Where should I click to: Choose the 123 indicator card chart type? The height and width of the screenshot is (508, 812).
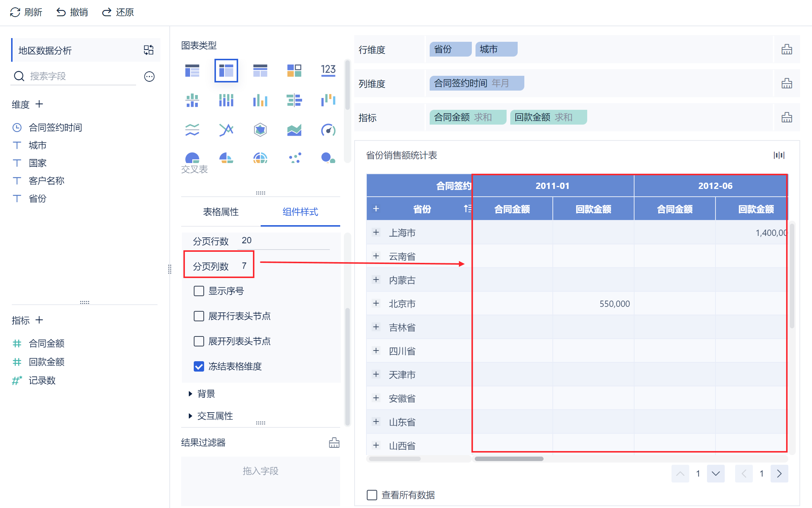pos(328,70)
